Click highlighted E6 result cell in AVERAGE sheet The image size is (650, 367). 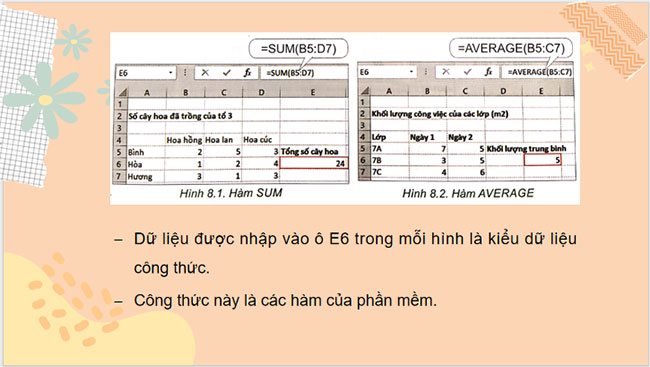[x=543, y=160]
